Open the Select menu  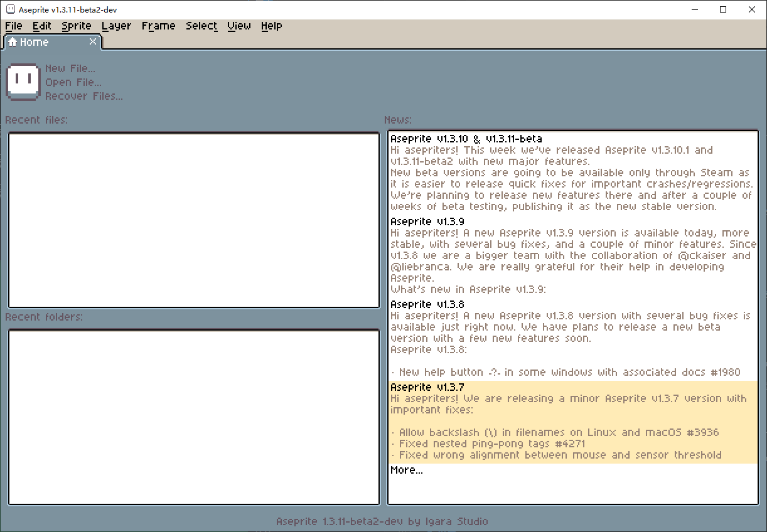(x=201, y=26)
